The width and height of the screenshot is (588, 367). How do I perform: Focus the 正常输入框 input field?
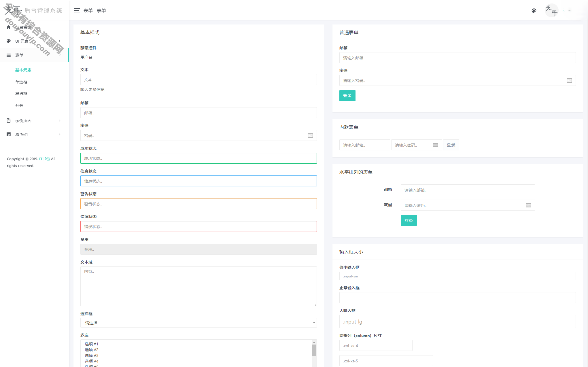[x=457, y=298]
